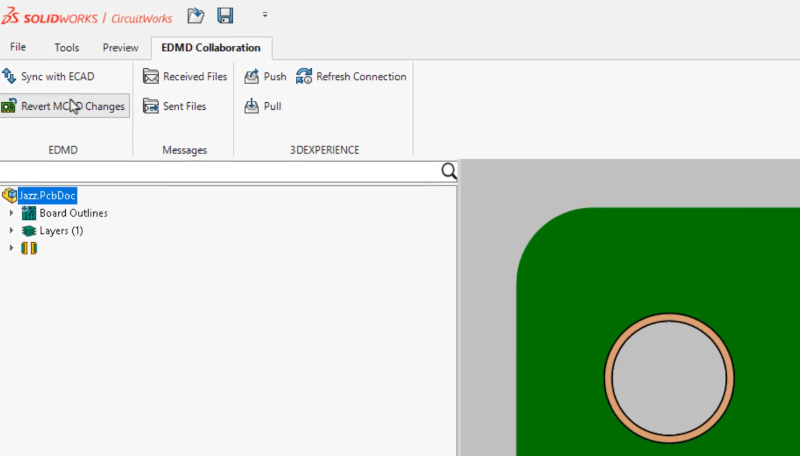Push to 3DEXPERIENCE
The height and width of the screenshot is (456, 800).
265,77
